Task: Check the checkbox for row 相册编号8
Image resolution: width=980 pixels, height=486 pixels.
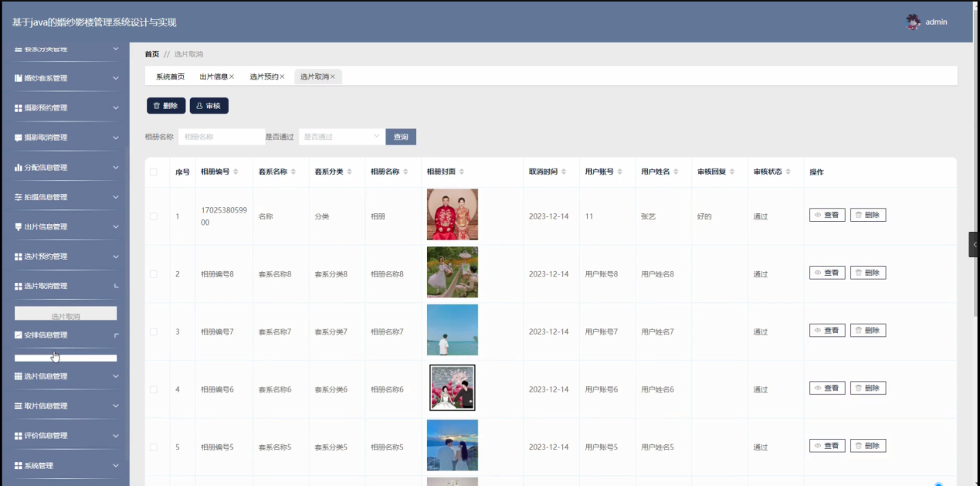Action: pyautogui.click(x=153, y=272)
